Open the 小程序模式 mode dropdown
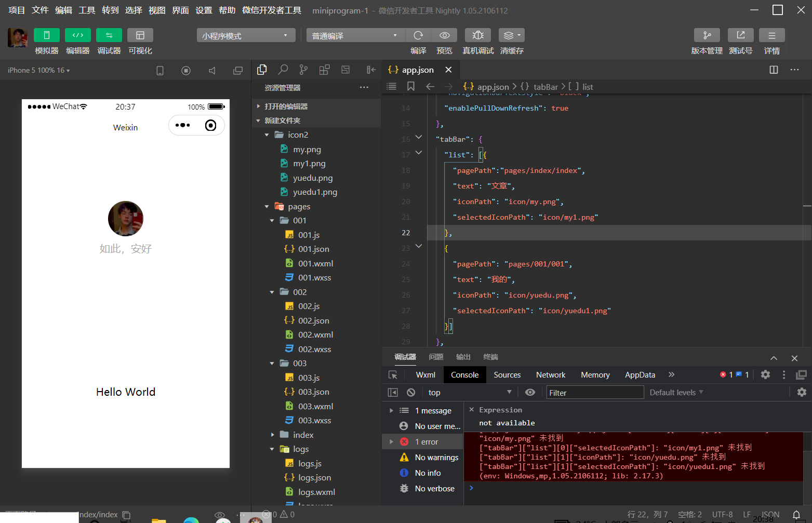 (246, 35)
